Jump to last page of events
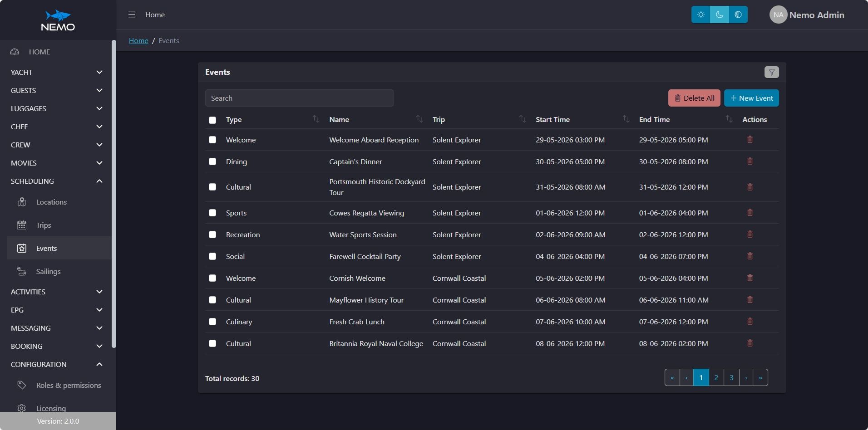The height and width of the screenshot is (430, 868). coord(760,377)
